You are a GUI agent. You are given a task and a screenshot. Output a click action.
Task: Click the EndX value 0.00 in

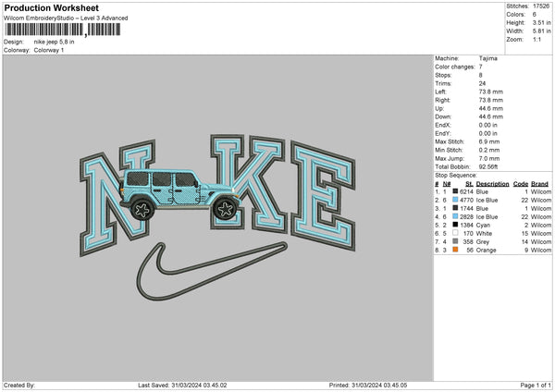[488, 125]
